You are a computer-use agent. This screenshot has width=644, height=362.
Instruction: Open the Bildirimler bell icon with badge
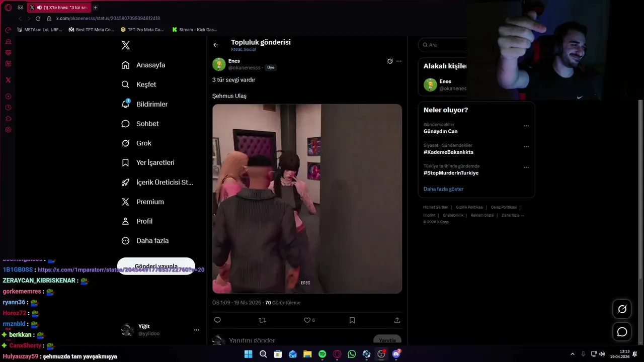coord(126,104)
